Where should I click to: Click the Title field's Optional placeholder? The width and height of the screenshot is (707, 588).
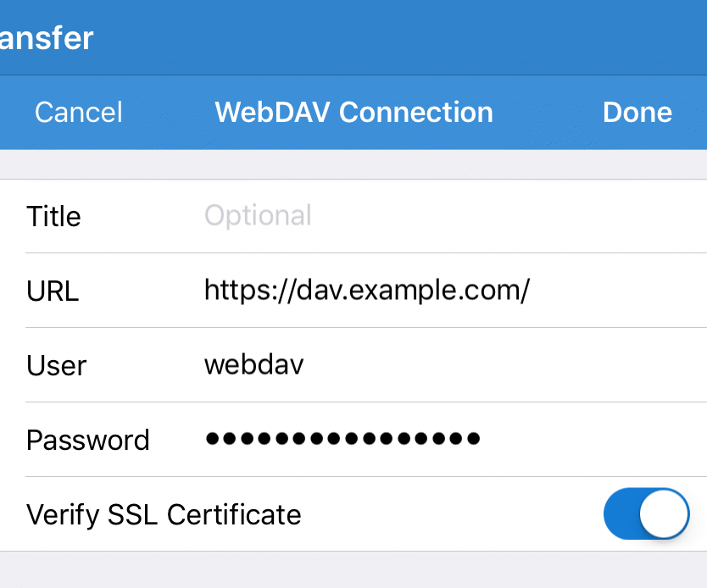[x=258, y=216]
